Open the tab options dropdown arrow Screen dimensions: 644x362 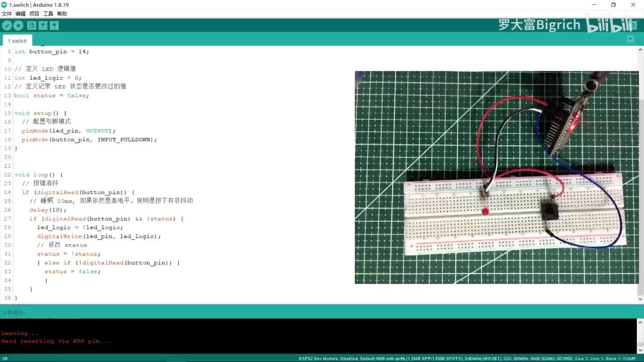(630, 39)
